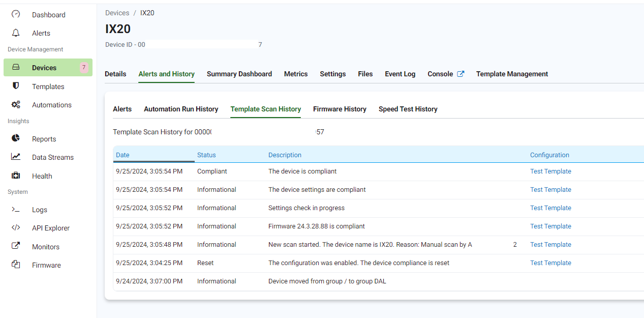Image resolution: width=644 pixels, height=318 pixels.
Task: Click the Logs terminal prompt icon
Action: click(16, 209)
